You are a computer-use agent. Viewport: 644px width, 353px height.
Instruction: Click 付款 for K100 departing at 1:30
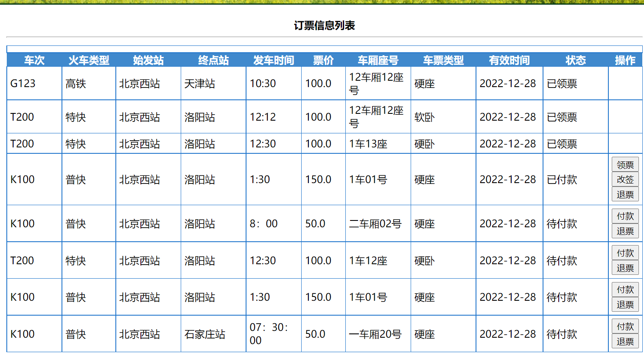pos(625,289)
